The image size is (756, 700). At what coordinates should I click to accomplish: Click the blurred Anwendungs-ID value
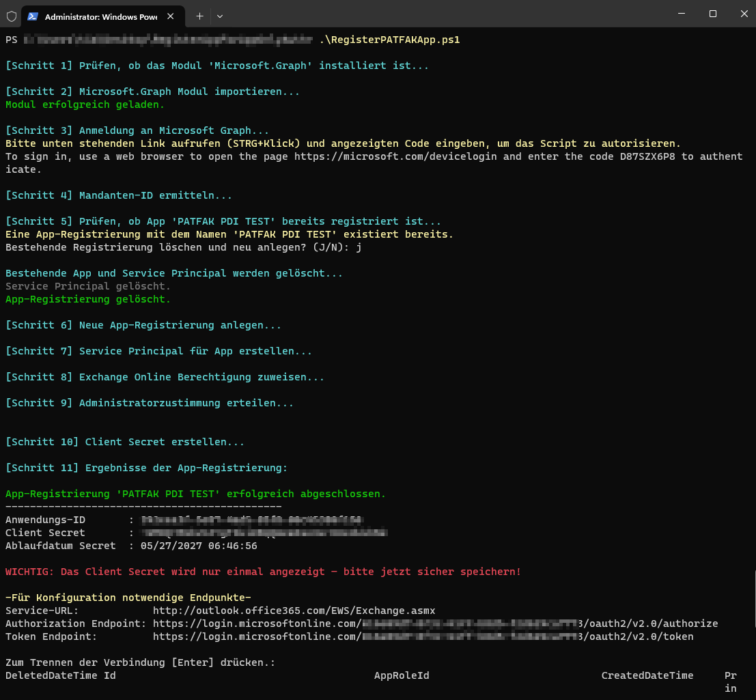(x=251, y=520)
